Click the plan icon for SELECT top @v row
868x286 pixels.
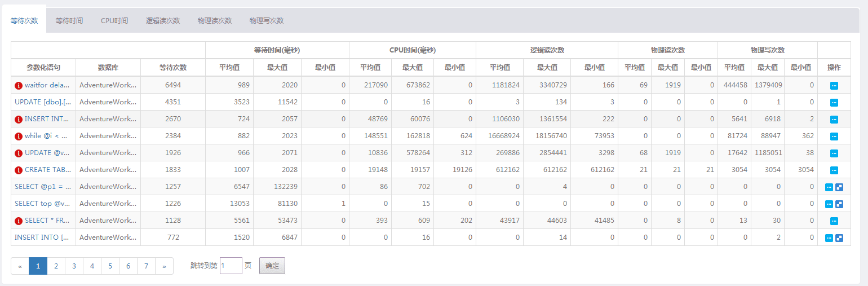(839, 204)
